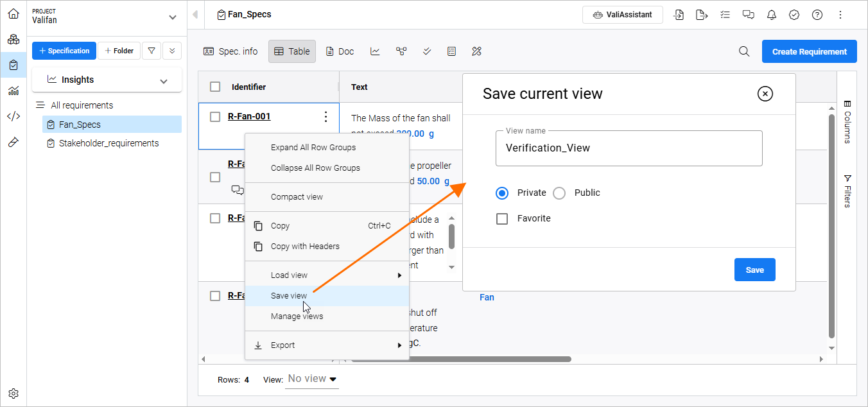Image resolution: width=868 pixels, height=407 pixels.
Task: Check the Favorite checkbox
Action: (x=502, y=218)
